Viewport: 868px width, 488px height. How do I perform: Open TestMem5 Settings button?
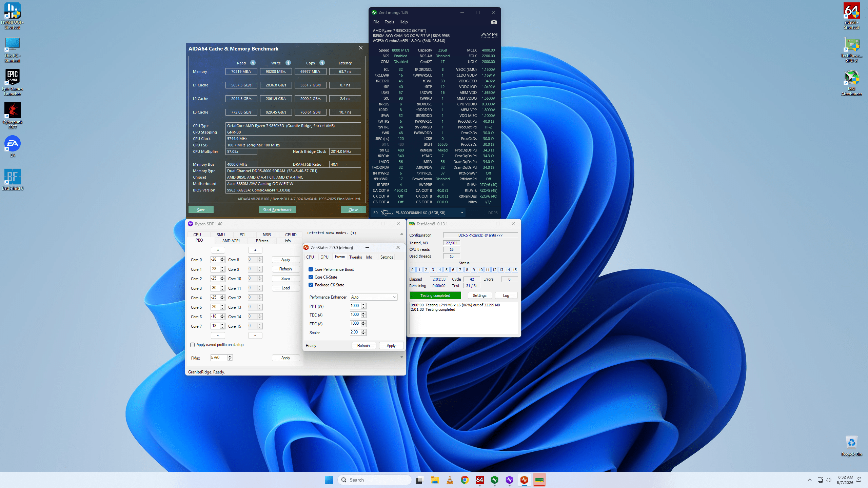[x=480, y=296]
